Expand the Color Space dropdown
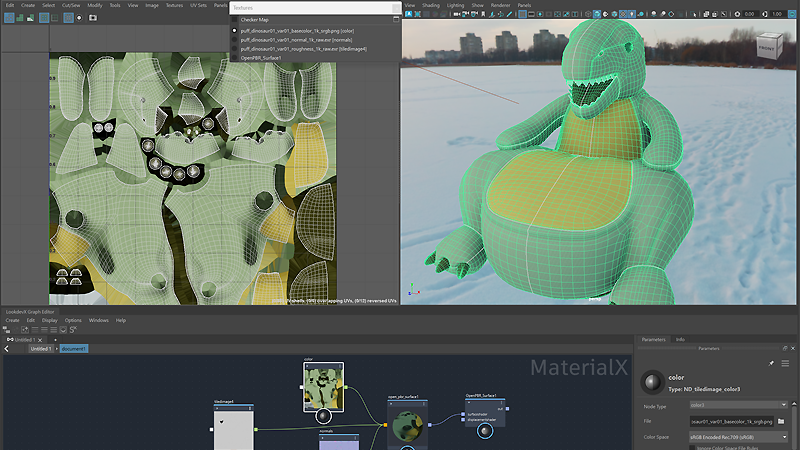The width and height of the screenshot is (800, 450). pos(738,437)
